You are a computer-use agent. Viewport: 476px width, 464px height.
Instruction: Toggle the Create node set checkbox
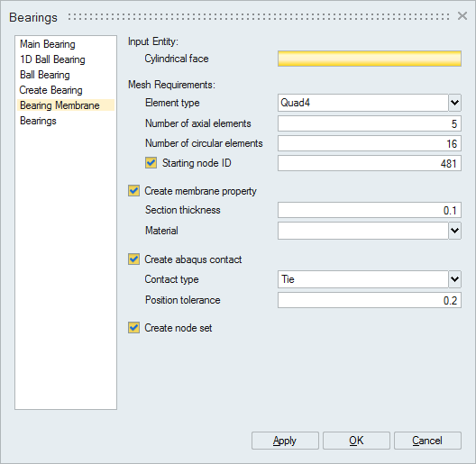click(x=133, y=328)
